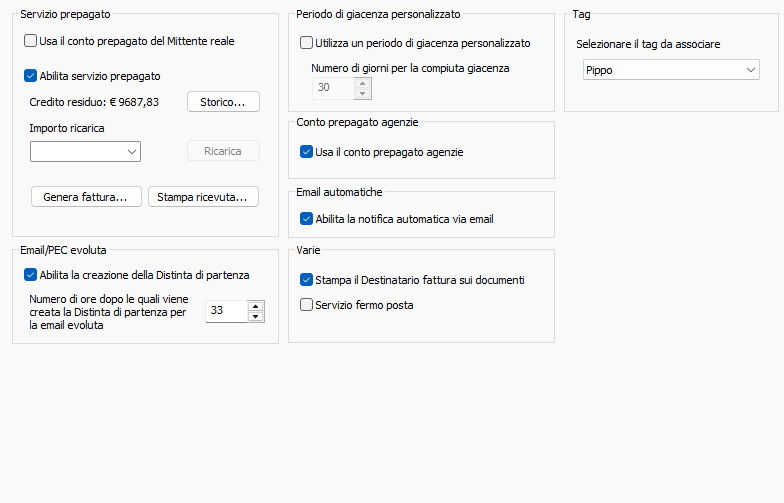784x503 pixels.
Task: Enable 'Servizio fermo posta' checkbox
Action: [307, 305]
